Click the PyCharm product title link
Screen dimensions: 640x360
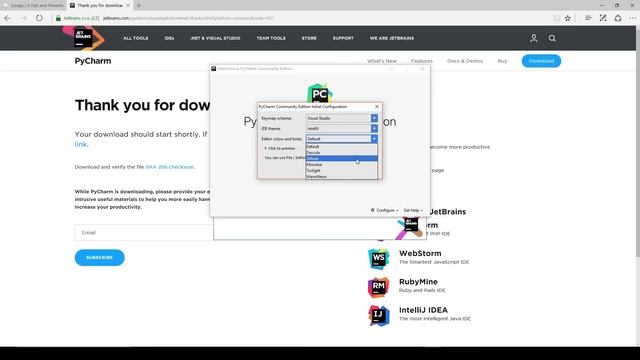click(93, 61)
